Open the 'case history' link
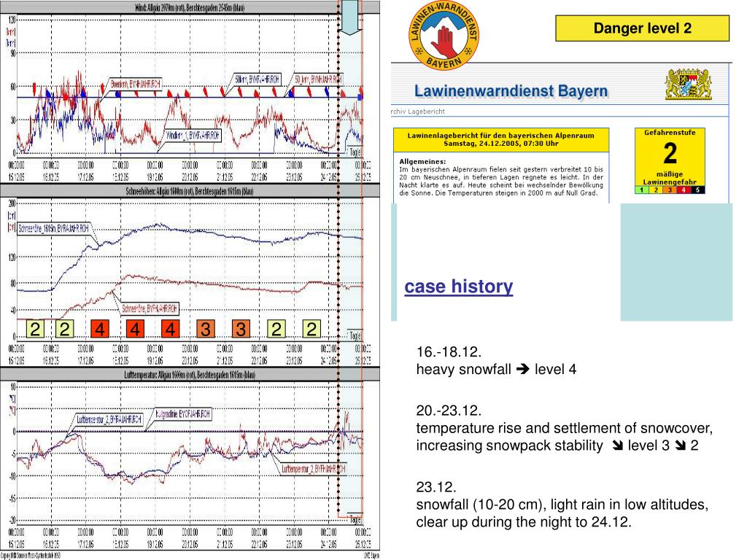Screen dimensions: 747x560 click(458, 286)
